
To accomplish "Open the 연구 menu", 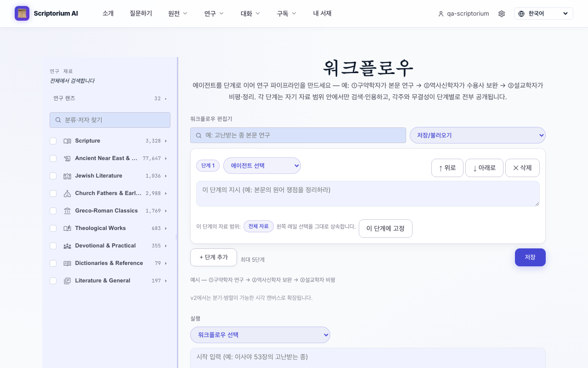I will (214, 13).
